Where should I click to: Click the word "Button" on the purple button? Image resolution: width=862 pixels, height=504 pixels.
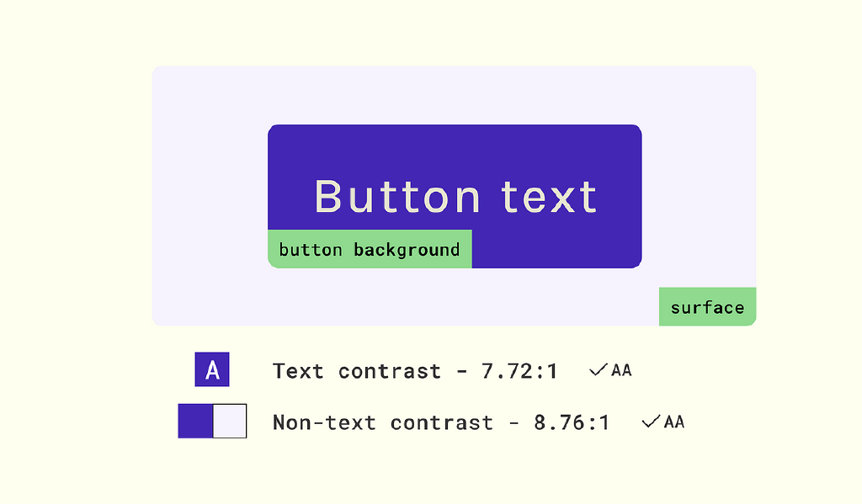coord(397,197)
